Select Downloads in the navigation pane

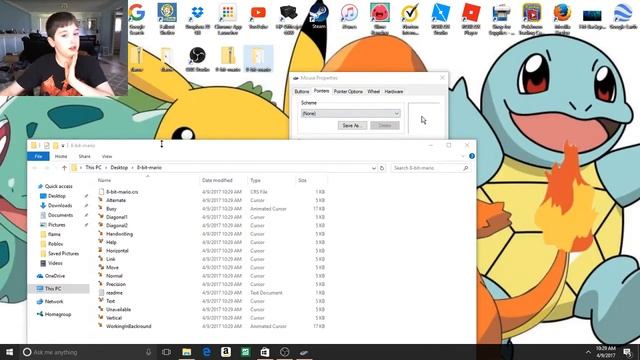(60, 206)
